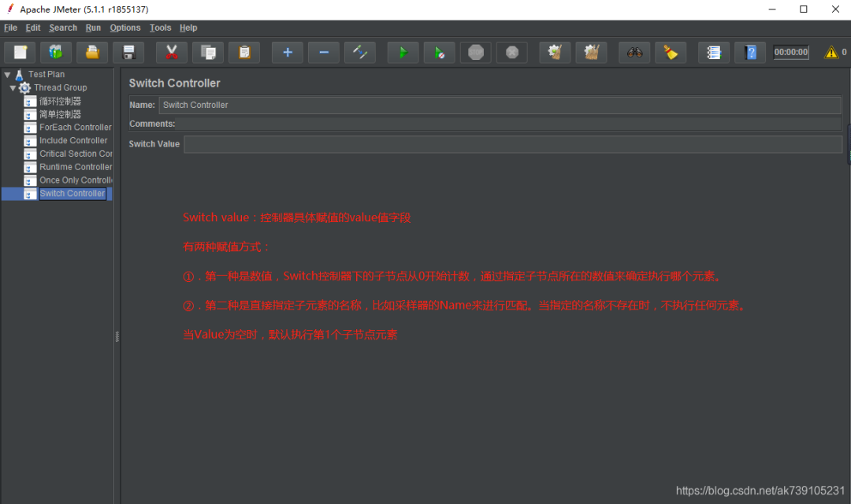This screenshot has height=504, width=851.
Task: Show log via yellow warning triangle icon
Action: (831, 52)
